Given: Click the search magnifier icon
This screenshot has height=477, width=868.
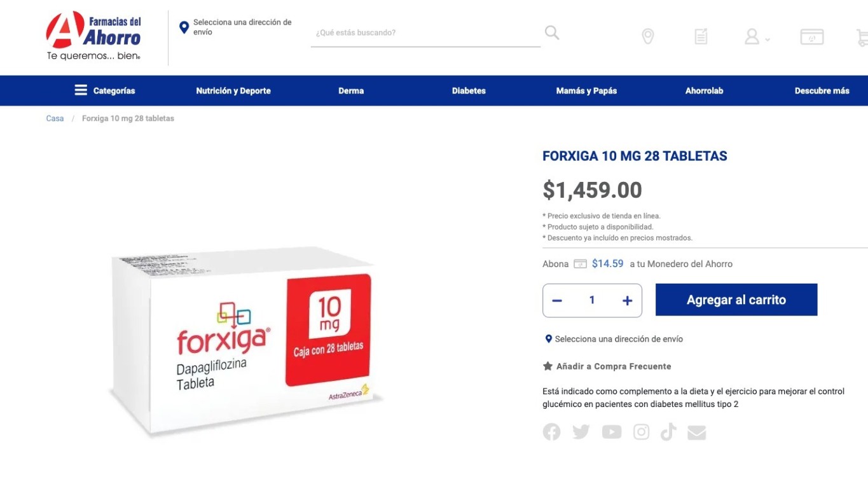Looking at the screenshot, I should [x=552, y=32].
